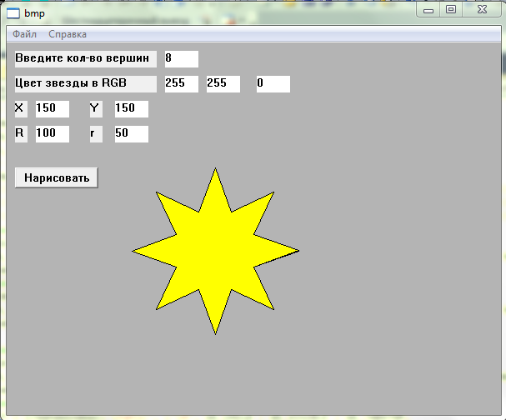Click the Цвет звезды в RGB label
This screenshot has height=420, width=506.
86,84
